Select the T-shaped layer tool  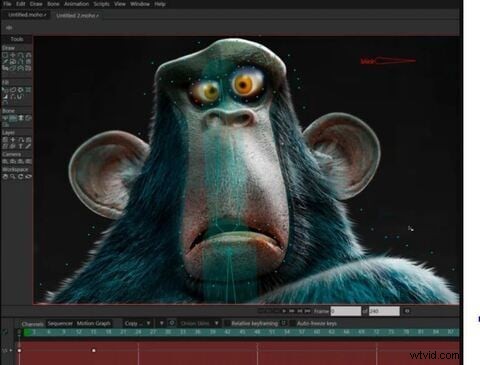(21, 146)
